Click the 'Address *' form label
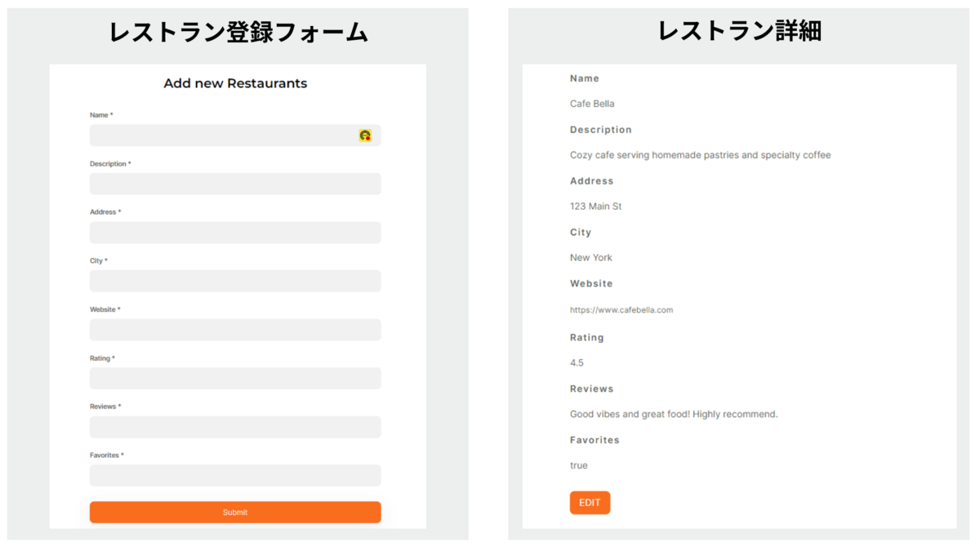The image size is (980, 551). click(105, 212)
